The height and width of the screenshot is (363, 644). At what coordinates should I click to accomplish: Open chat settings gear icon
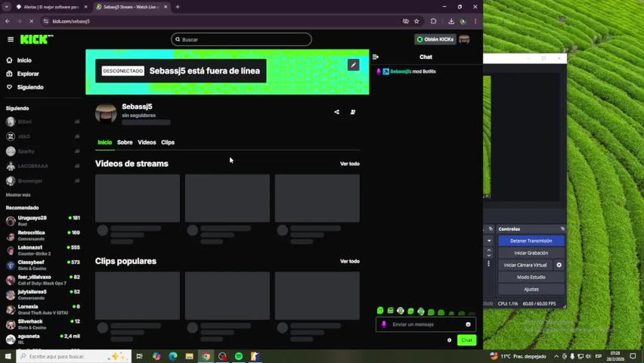pyautogui.click(x=449, y=340)
